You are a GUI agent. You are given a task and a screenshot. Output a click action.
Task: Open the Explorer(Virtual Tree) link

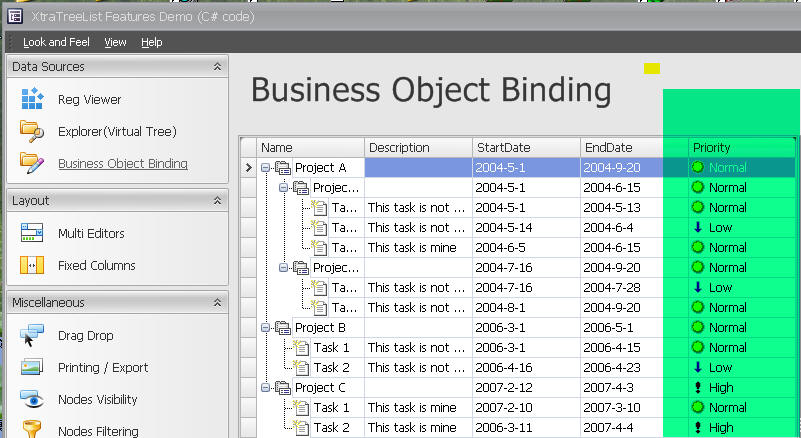point(117,132)
